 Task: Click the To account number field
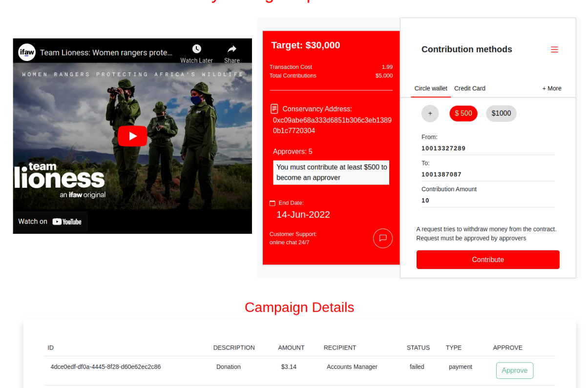[487, 174]
